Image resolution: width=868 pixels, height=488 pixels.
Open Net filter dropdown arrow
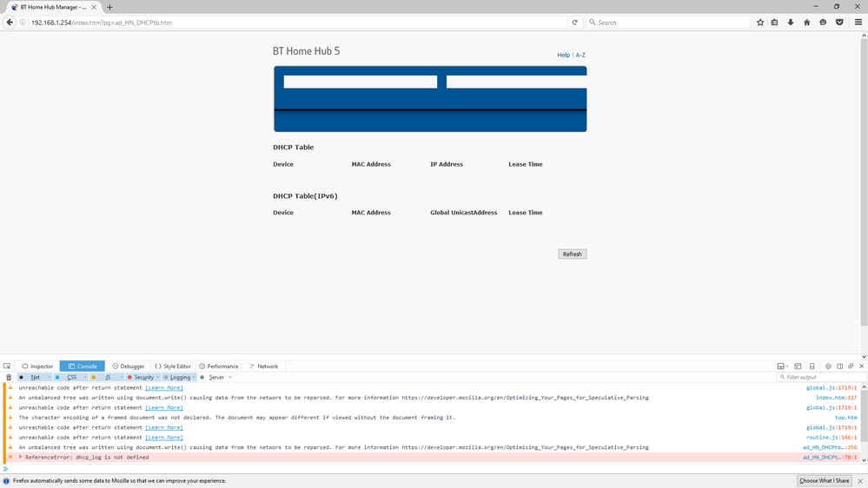[49, 378]
